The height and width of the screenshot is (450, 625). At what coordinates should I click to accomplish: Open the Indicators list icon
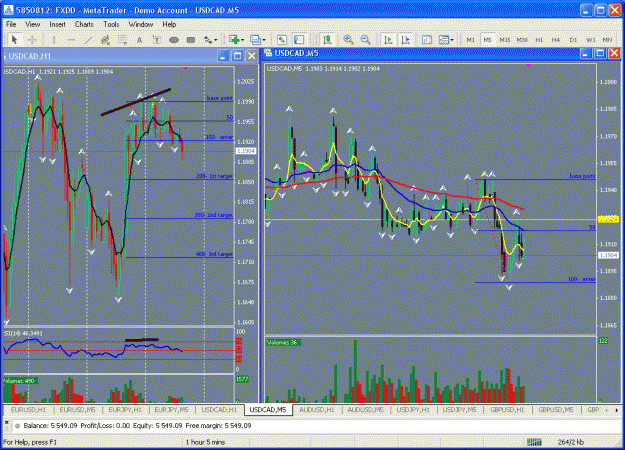click(426, 40)
